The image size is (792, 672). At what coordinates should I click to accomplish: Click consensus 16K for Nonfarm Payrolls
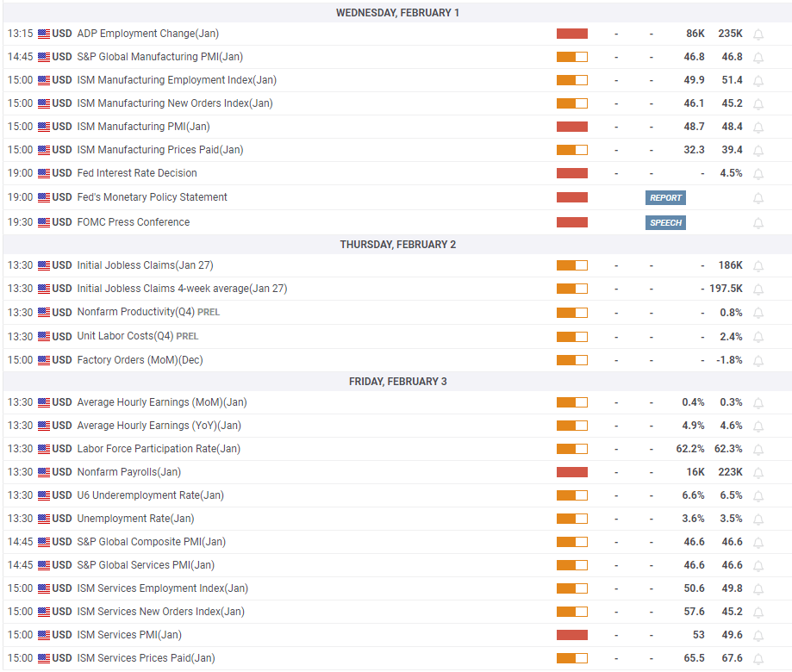(695, 471)
